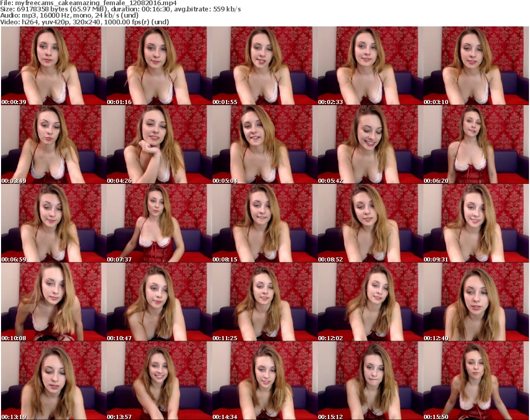Viewport: 530px width, 420px height.
Task: Open the frame labeled 00:06:59
Action: coord(54,224)
